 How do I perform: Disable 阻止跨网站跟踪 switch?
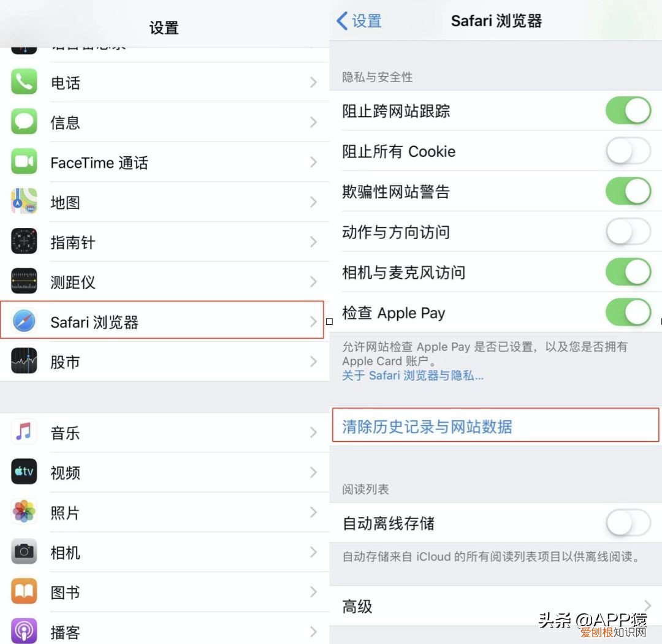628,110
